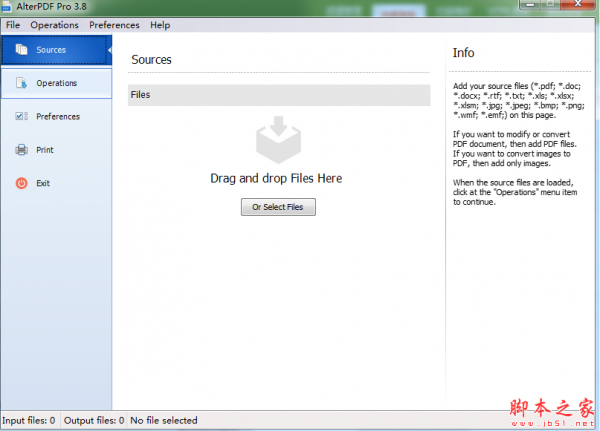
Task: Close the AlterPDF Pro window
Action: (x=579, y=4)
